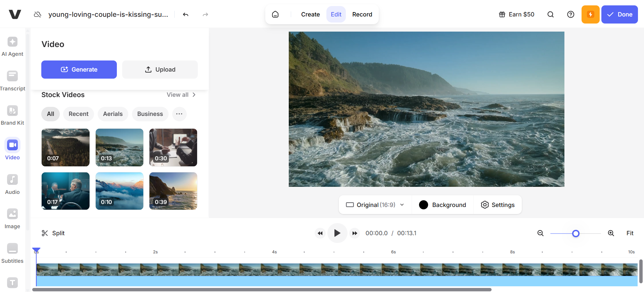The width and height of the screenshot is (644, 292).
Task: Click the VEED logo icon
Action: tap(15, 14)
